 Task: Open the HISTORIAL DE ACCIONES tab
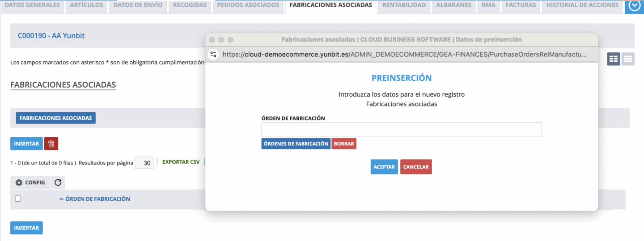click(582, 5)
